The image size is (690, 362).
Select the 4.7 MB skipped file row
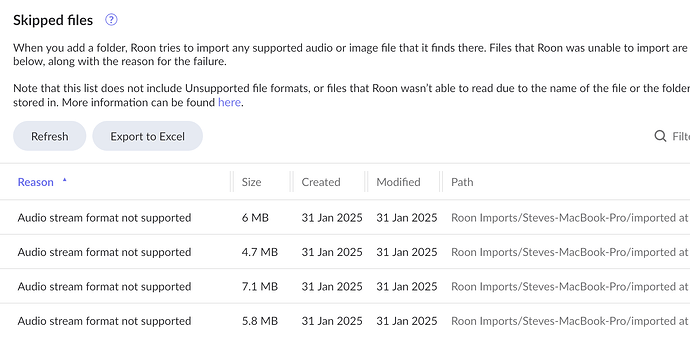[x=345, y=252]
